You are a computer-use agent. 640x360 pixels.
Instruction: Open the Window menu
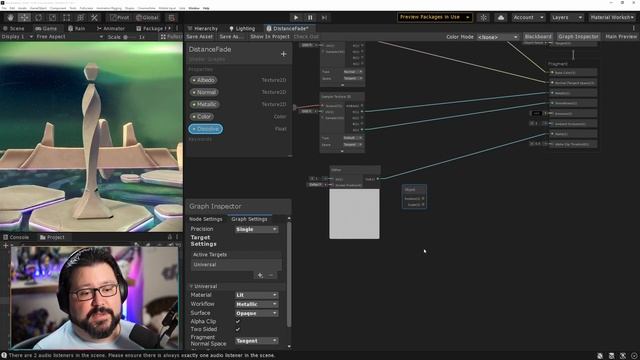194,8
